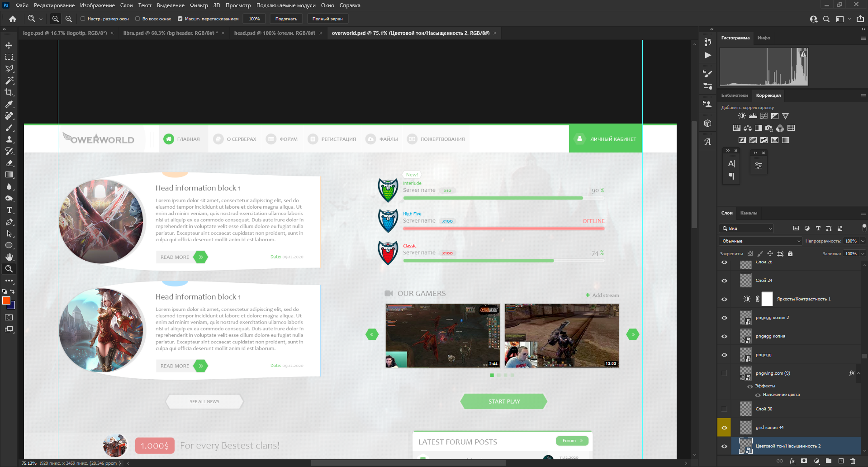Toggle Наложение цвета effect visibility
Image resolution: width=868 pixels, height=467 pixels.
[758, 395]
